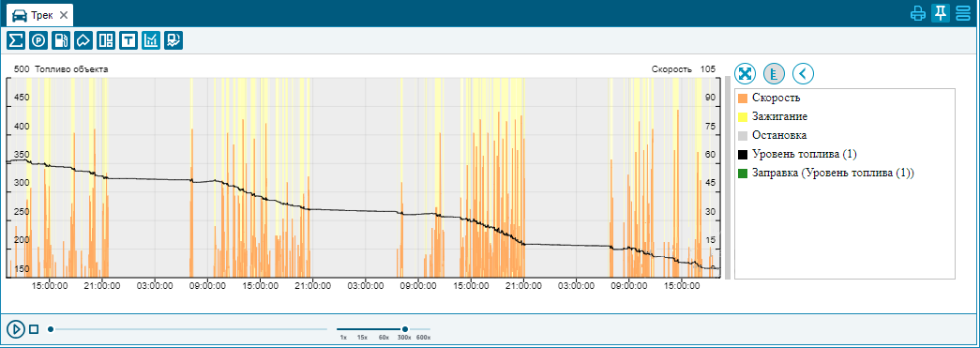This screenshot has width=980, height=348.
Task: Start track playback with play button
Action: 16,328
